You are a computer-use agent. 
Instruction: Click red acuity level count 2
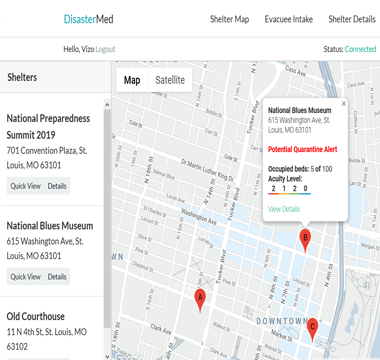tap(273, 189)
